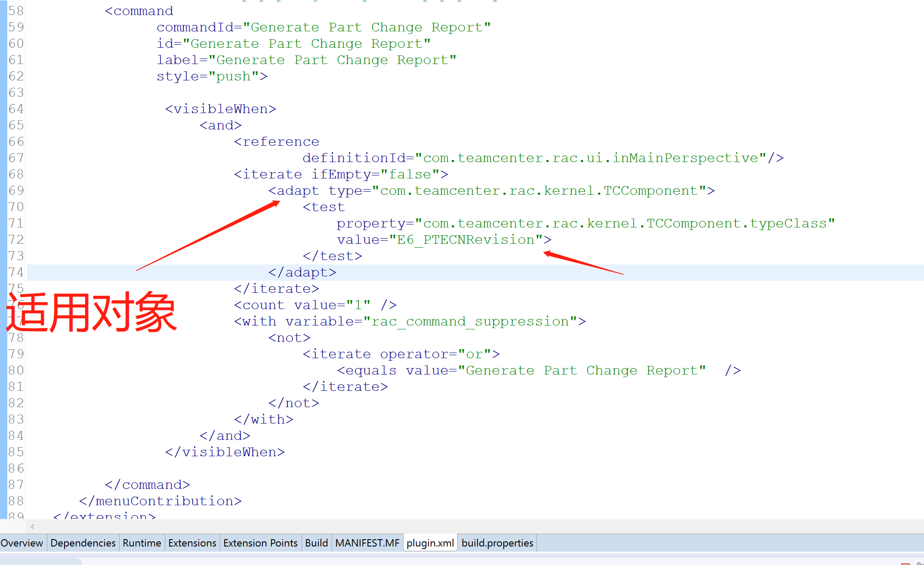924x565 pixels.
Task: Switch to the Overview tab
Action: [22, 543]
